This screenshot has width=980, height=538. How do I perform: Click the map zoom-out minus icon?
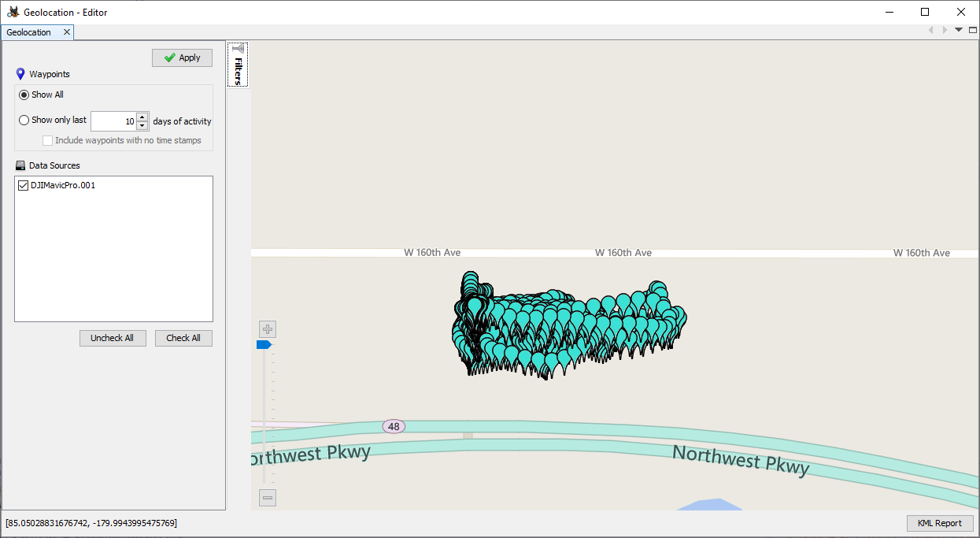(267, 497)
